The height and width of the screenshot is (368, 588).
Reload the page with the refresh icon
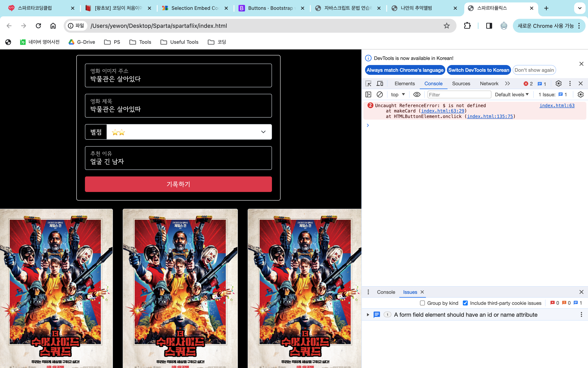tap(38, 26)
